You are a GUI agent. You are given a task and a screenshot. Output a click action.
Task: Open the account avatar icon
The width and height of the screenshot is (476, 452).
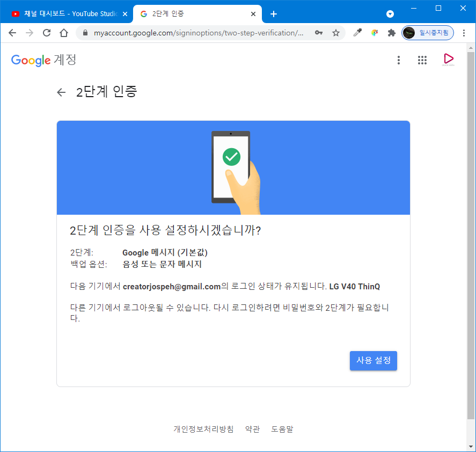448,60
